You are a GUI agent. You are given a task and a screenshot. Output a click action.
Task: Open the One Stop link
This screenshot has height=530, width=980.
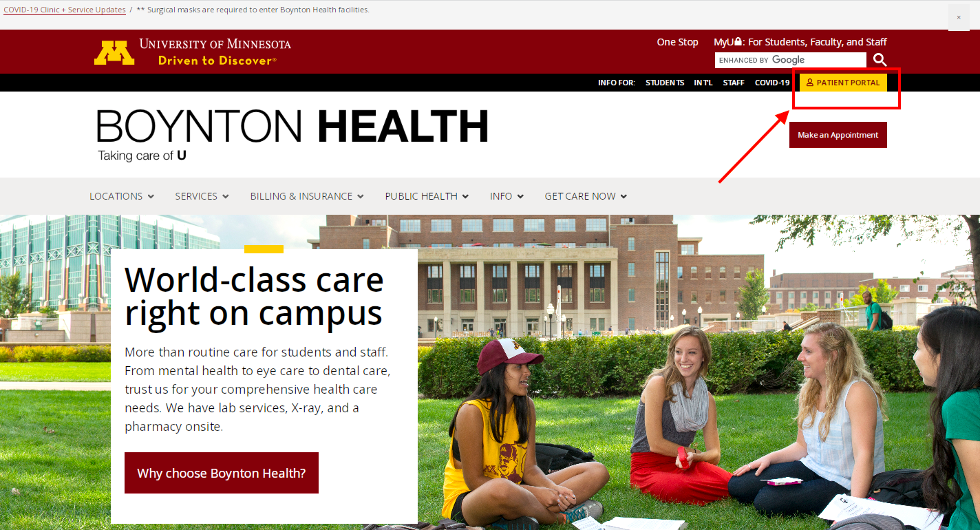pyautogui.click(x=677, y=42)
